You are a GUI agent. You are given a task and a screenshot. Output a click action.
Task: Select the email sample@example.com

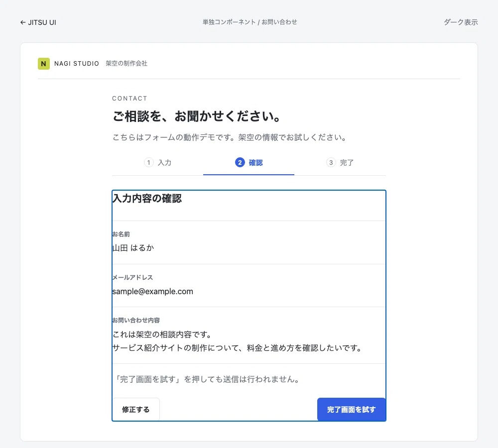tap(153, 291)
